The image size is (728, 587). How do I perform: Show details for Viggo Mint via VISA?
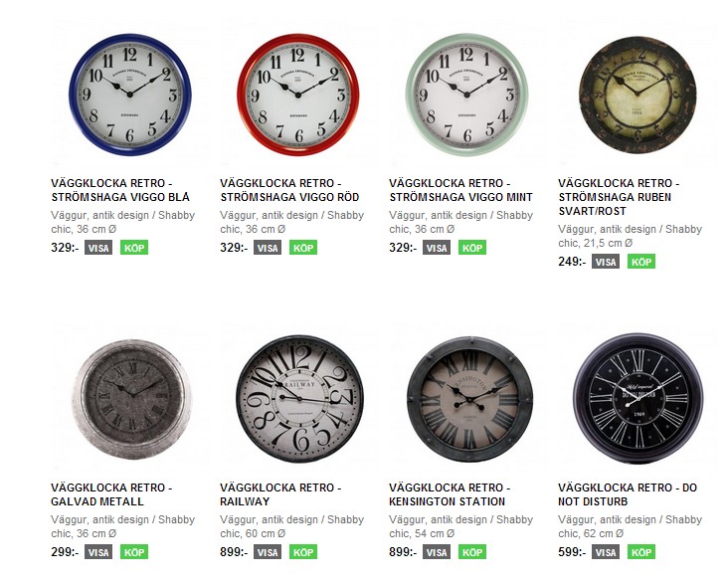[x=437, y=248]
